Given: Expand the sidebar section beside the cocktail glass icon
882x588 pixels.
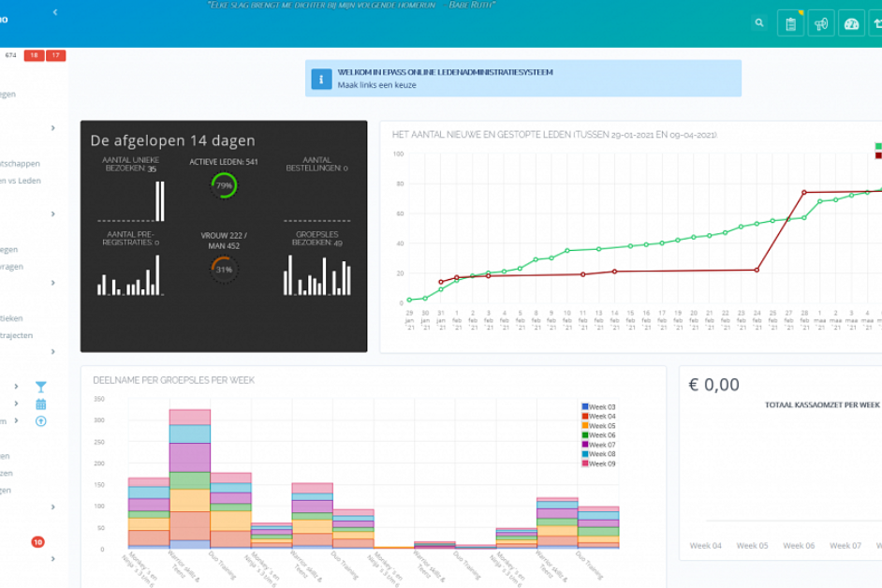Looking at the screenshot, I should click(x=16, y=387).
